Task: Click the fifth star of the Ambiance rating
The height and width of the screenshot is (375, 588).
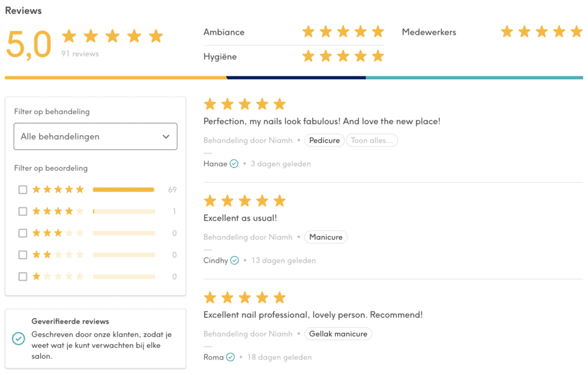Action: tap(378, 32)
